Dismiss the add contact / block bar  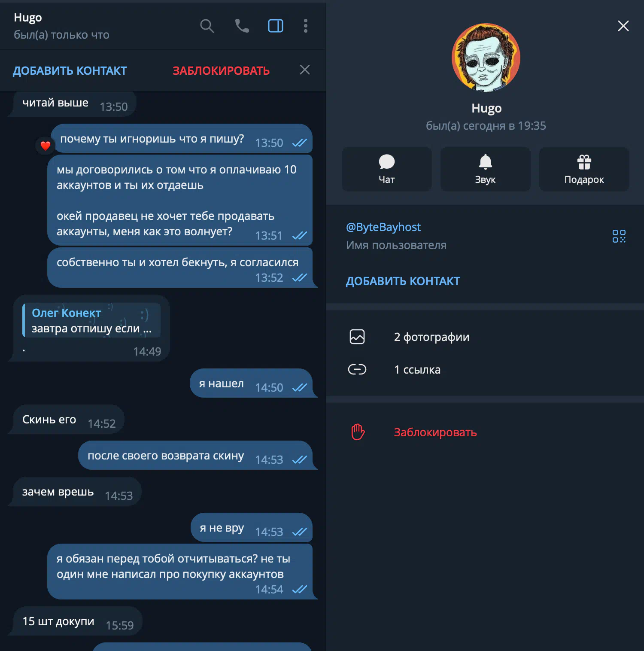click(305, 70)
